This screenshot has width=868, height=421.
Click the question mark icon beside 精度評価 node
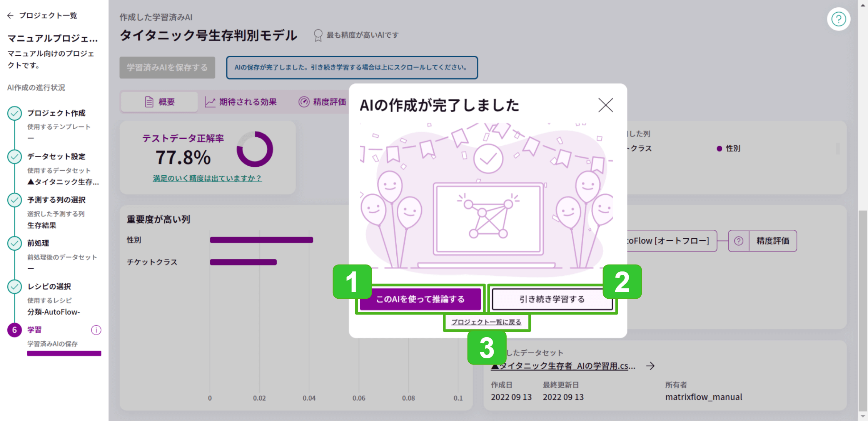pyautogui.click(x=738, y=241)
